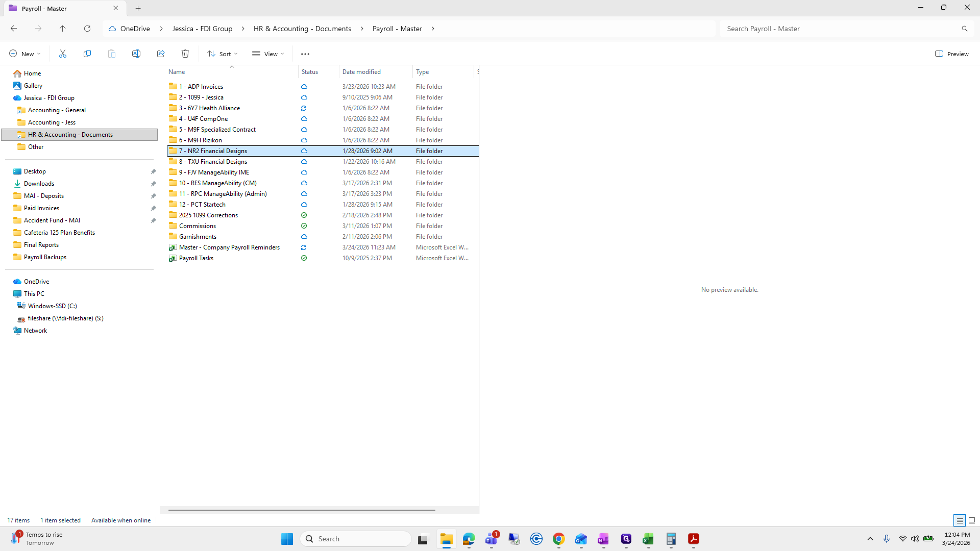Viewport: 980px width, 551px height.
Task: Add a new File Explorer tab
Action: [138, 8]
